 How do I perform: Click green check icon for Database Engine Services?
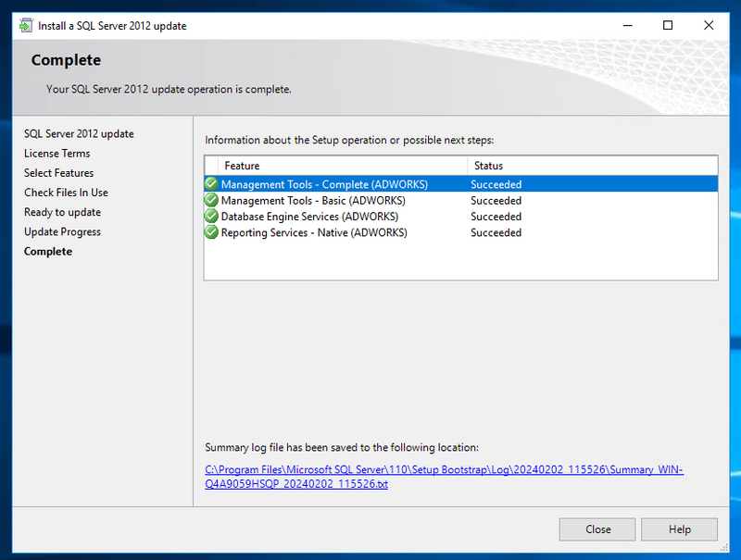coord(211,217)
